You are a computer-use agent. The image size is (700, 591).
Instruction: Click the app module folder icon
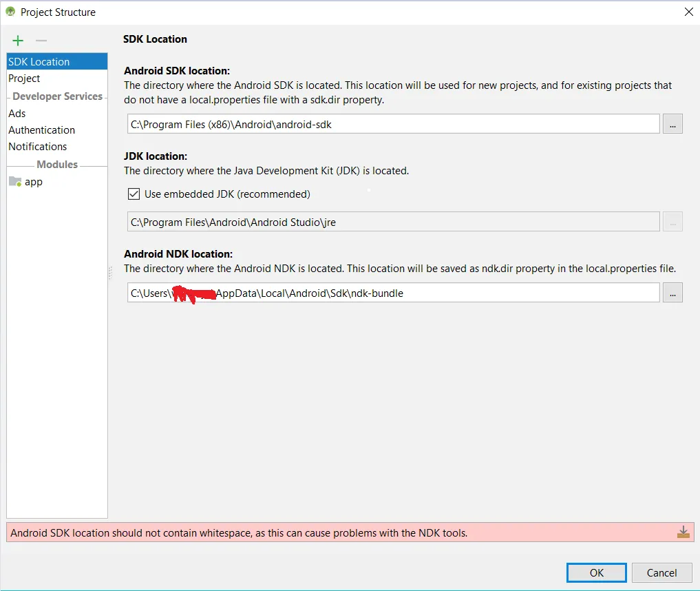[x=15, y=181]
